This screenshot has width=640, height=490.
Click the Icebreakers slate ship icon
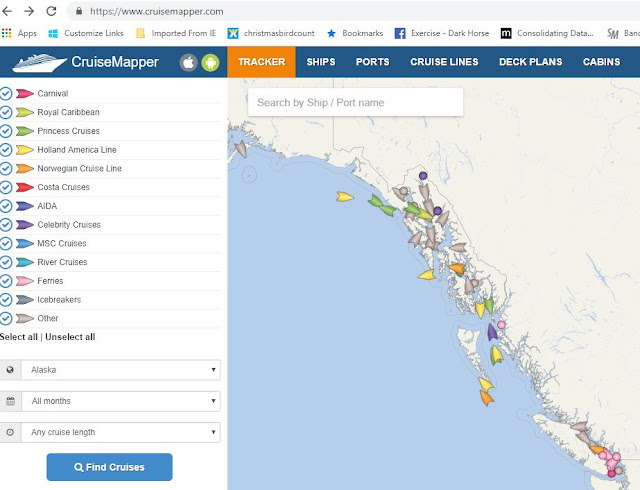24,300
